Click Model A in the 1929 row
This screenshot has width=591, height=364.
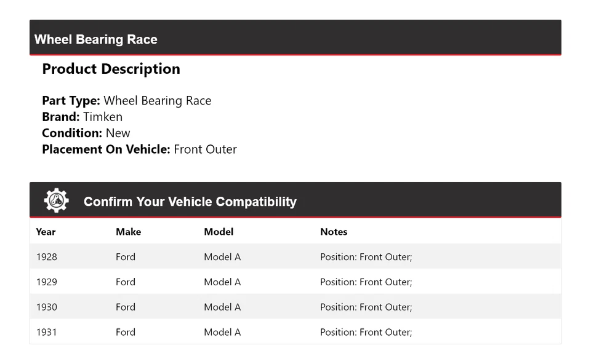tap(222, 282)
